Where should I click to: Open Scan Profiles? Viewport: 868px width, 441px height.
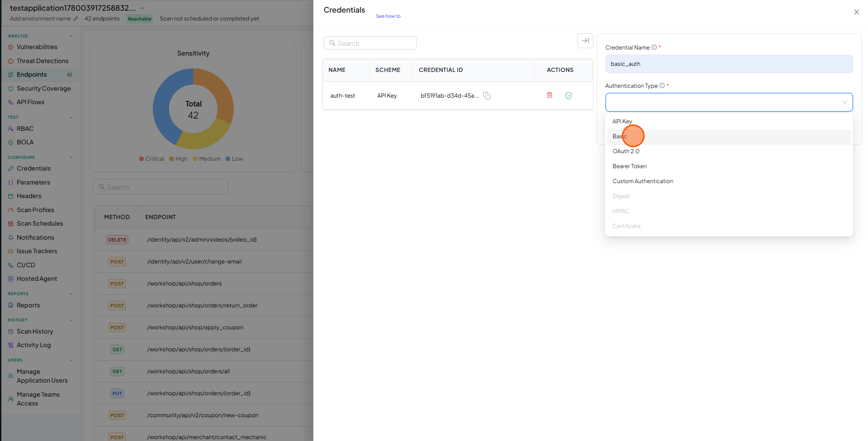(x=35, y=210)
